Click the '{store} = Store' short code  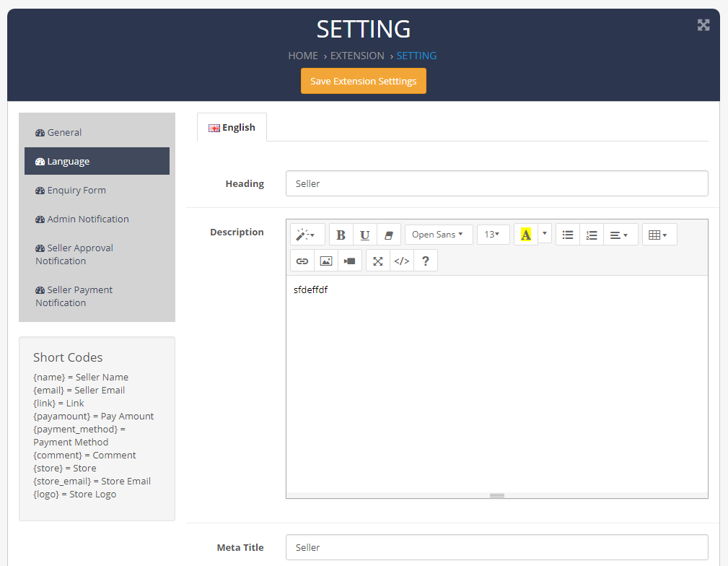coord(64,469)
